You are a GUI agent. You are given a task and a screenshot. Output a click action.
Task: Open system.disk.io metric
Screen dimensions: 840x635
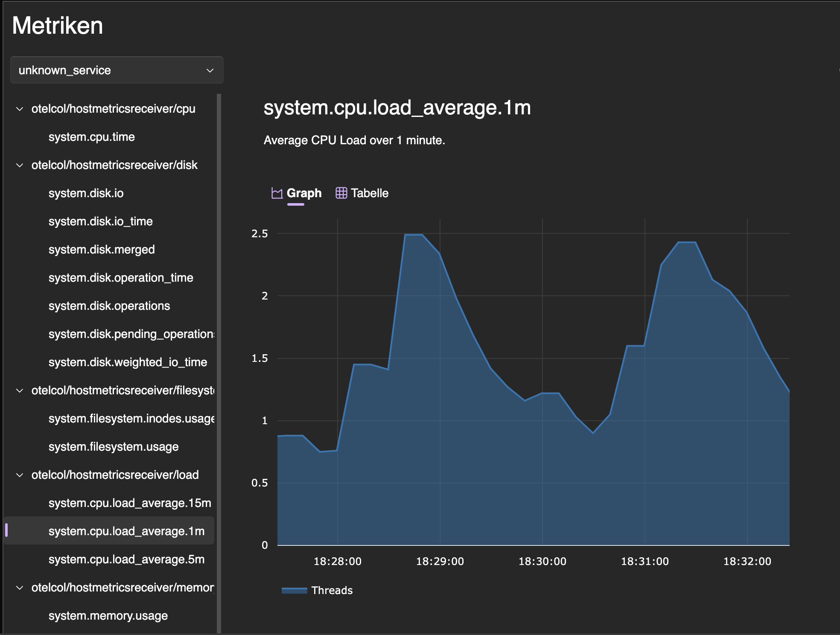click(86, 193)
